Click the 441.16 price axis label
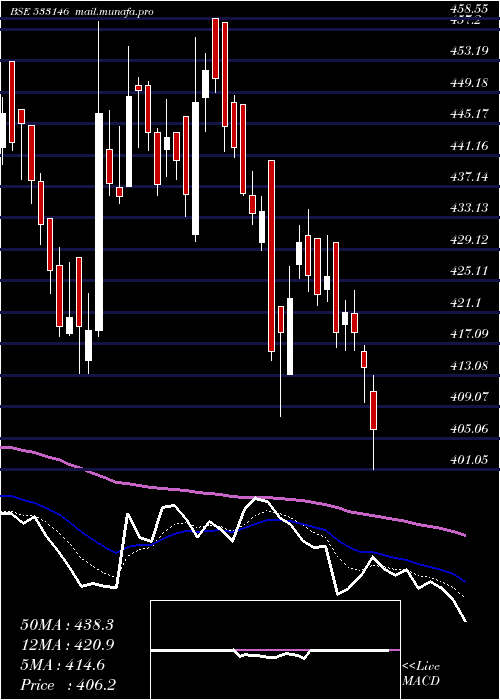The image size is (500, 700). tap(469, 146)
